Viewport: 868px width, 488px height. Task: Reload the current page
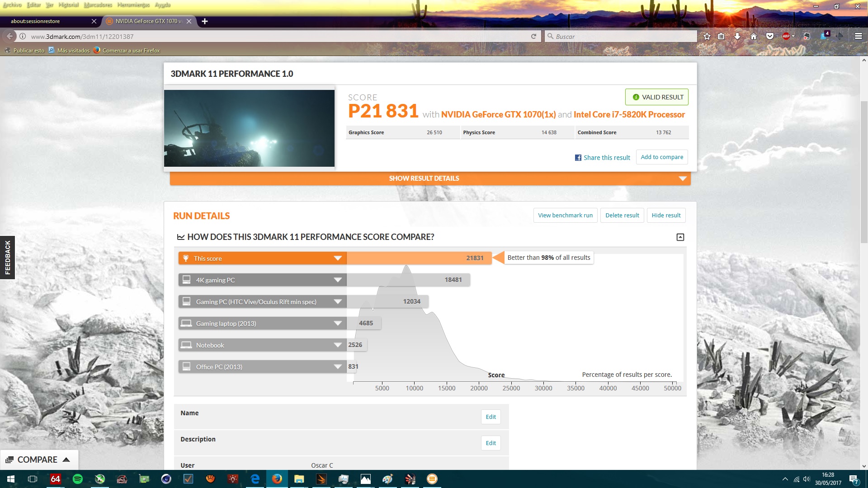point(533,37)
